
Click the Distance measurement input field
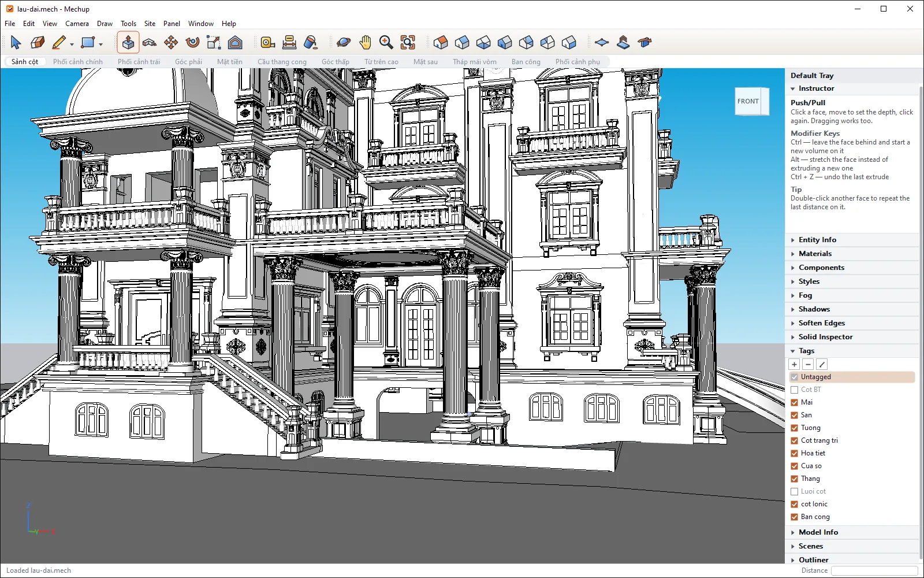874,570
